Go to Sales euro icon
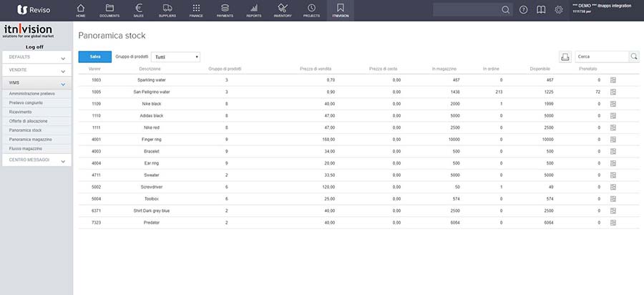The image size is (644, 295). pos(137,9)
